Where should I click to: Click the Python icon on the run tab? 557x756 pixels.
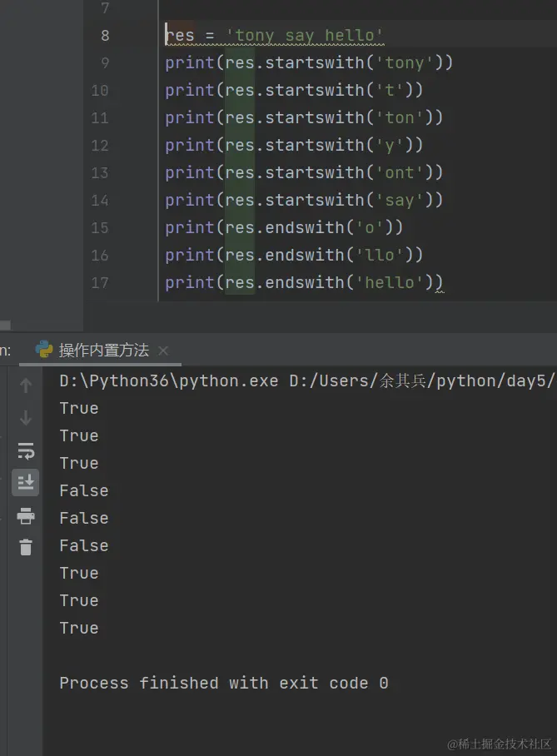(44, 350)
